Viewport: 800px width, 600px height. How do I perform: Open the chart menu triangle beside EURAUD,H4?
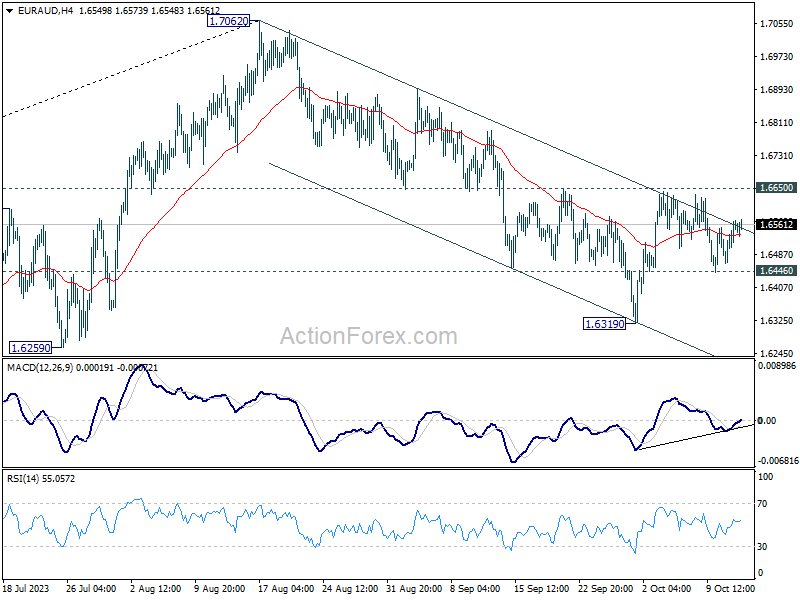pyautogui.click(x=9, y=10)
